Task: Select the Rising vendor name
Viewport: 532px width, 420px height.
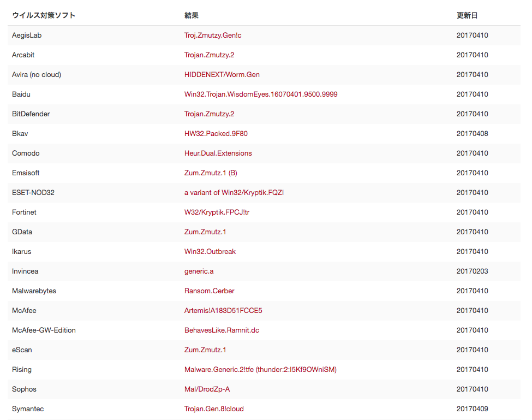Action: pyautogui.click(x=22, y=370)
